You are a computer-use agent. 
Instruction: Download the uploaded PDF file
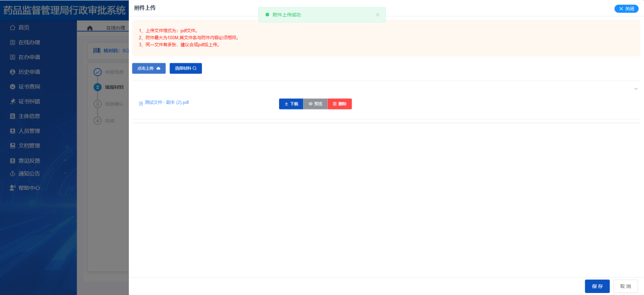[291, 104]
